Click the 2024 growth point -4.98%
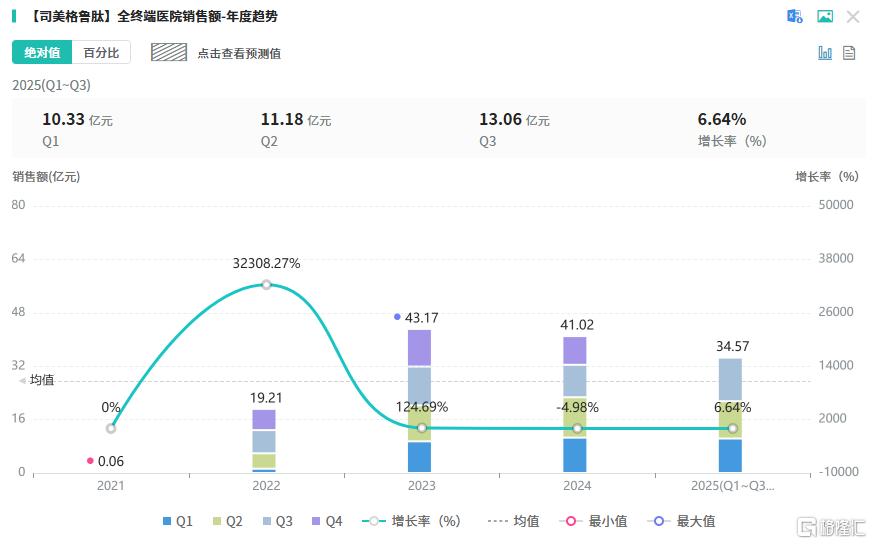This screenshot has width=872, height=544. point(577,428)
